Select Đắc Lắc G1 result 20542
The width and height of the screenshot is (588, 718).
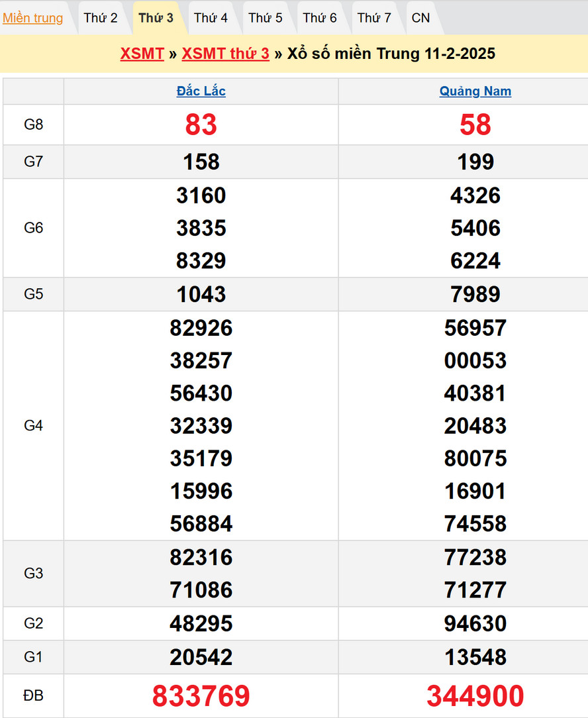201,657
